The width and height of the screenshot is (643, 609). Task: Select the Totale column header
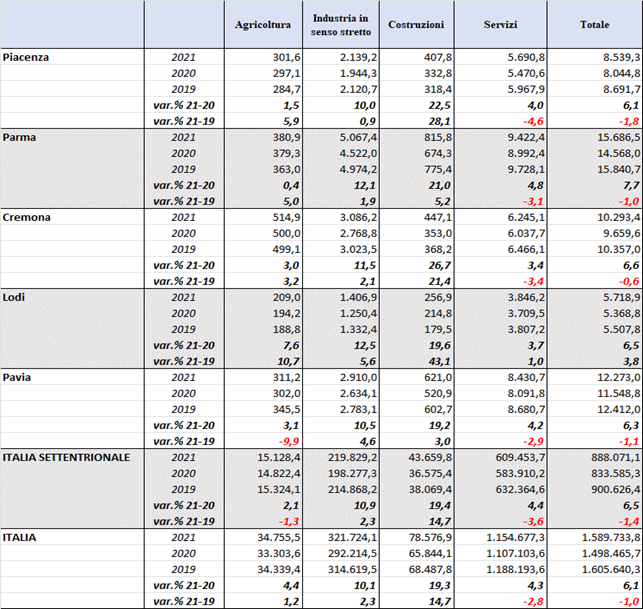coord(594,25)
